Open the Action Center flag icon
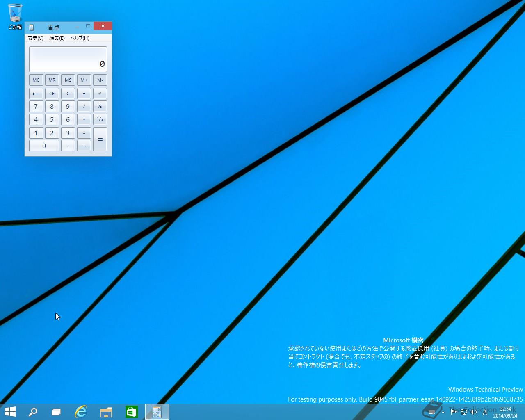Viewport: 525px width, 420px height. tap(453, 412)
